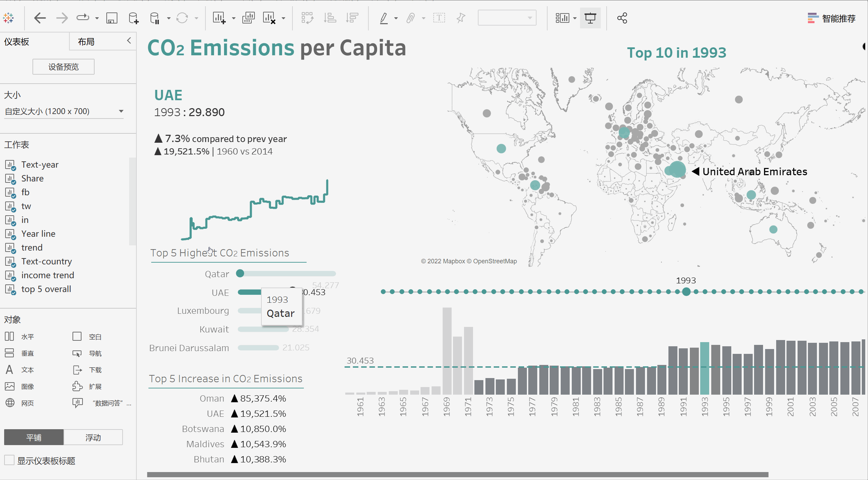Click the 导航 navigation object

coord(87,353)
